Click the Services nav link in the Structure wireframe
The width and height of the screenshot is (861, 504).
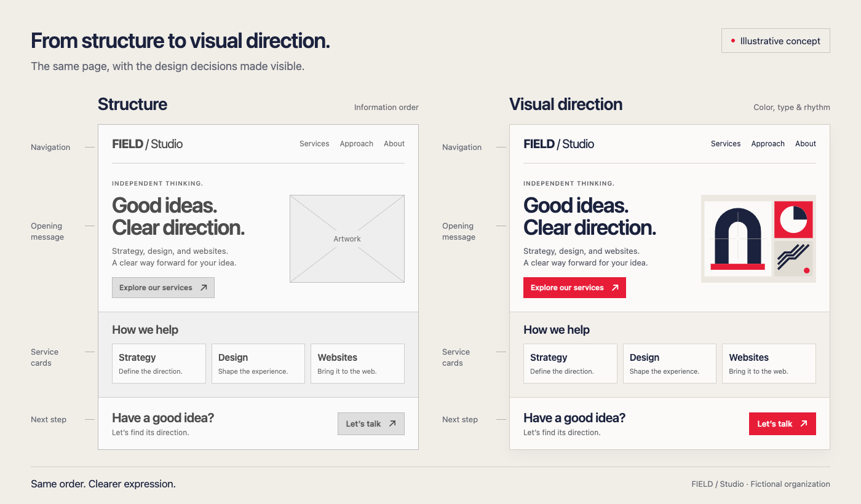[x=314, y=144]
